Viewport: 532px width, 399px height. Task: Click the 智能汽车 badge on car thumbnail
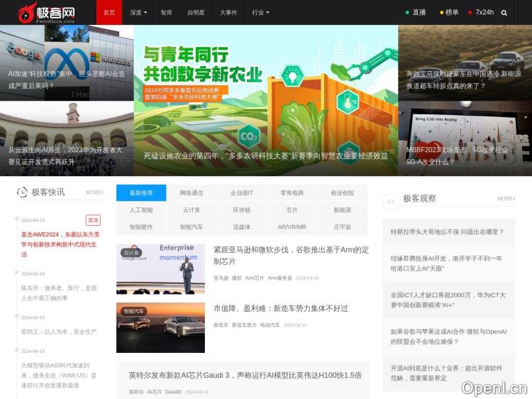click(133, 311)
